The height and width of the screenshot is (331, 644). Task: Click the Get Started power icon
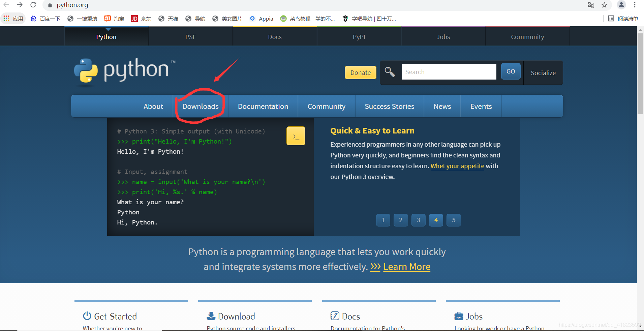point(87,316)
